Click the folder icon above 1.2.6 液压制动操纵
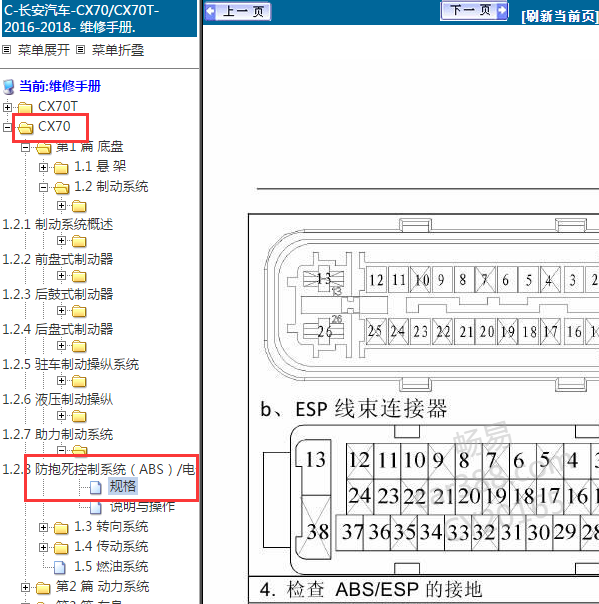The image size is (599, 604). [x=79, y=381]
